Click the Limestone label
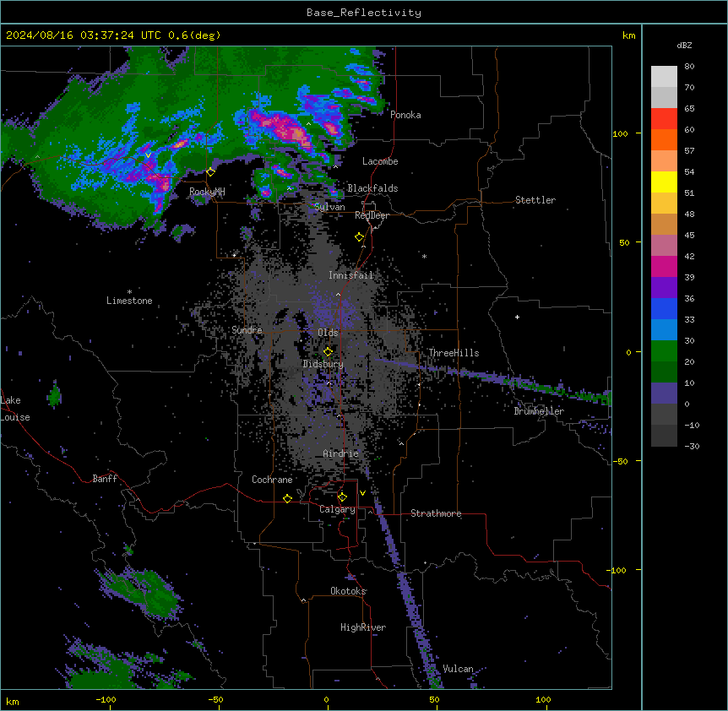This screenshot has height=711, width=728. pyautogui.click(x=129, y=301)
